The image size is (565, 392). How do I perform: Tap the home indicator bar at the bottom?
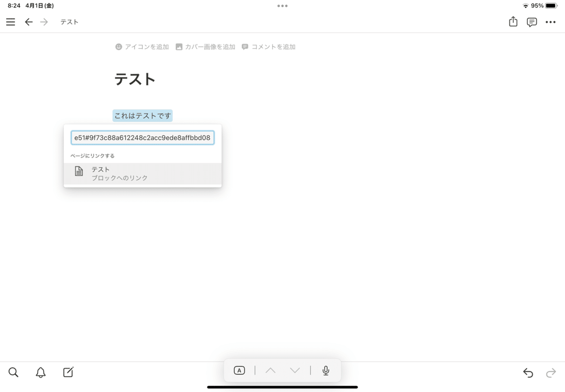pos(282,387)
